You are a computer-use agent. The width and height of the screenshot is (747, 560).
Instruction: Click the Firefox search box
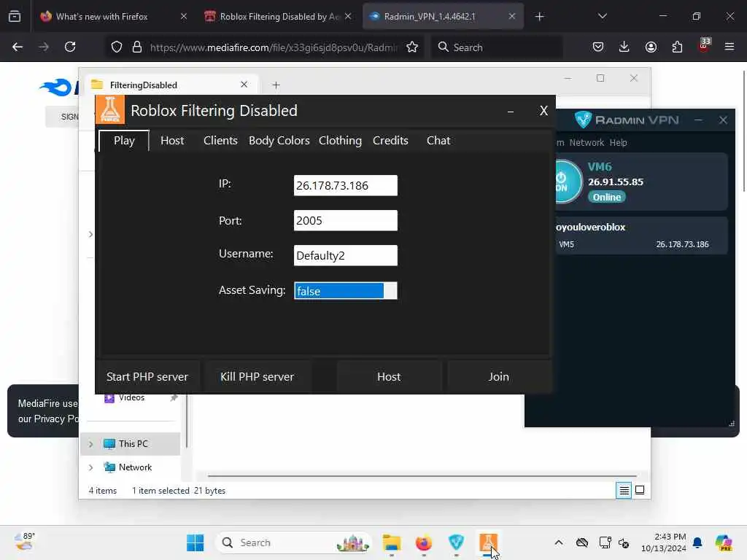497,47
